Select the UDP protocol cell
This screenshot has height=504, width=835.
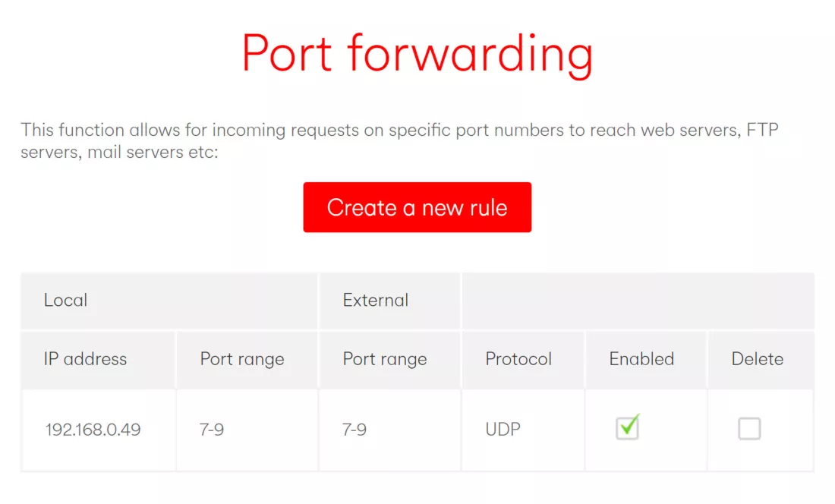503,430
